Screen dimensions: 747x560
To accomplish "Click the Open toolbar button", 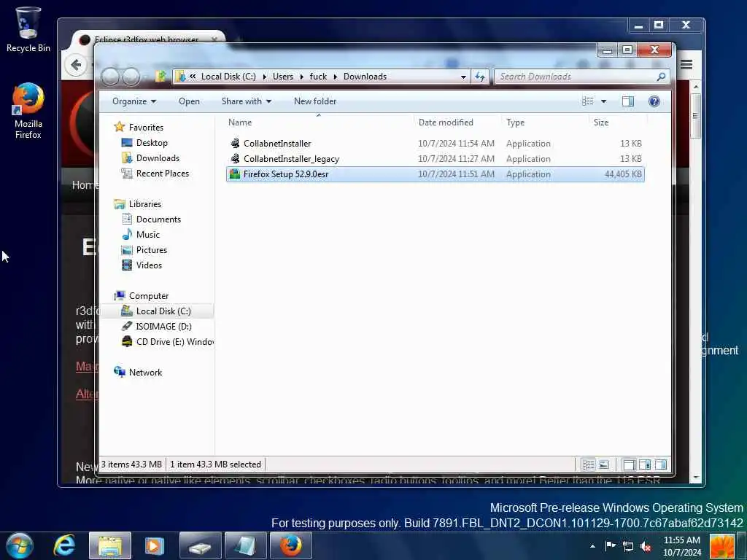I will 189,101.
